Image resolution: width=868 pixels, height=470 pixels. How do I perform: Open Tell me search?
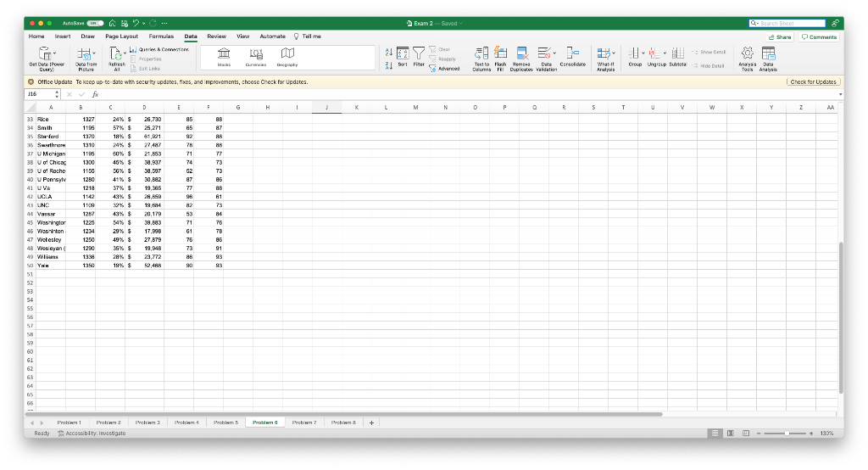pyautogui.click(x=307, y=36)
